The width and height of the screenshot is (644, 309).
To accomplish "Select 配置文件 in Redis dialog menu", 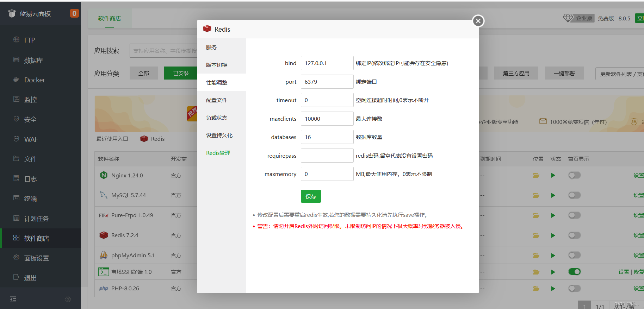I will pyautogui.click(x=222, y=100).
